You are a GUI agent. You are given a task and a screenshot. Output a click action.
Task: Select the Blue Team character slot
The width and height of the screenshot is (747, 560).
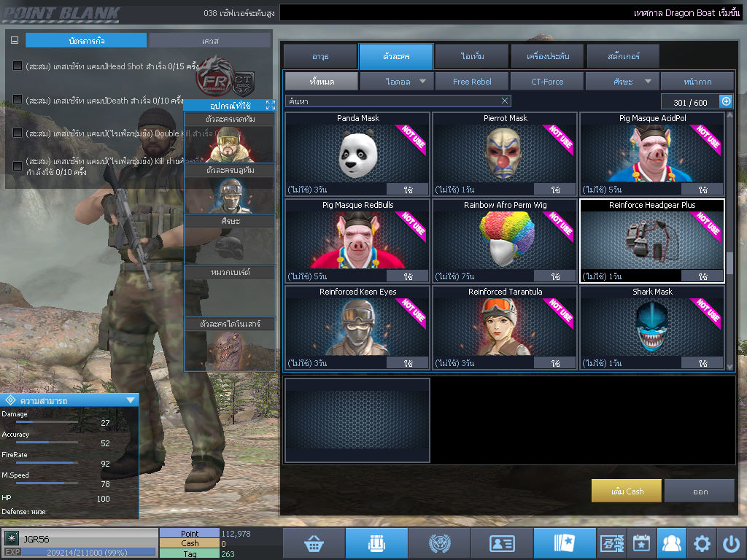click(230, 189)
